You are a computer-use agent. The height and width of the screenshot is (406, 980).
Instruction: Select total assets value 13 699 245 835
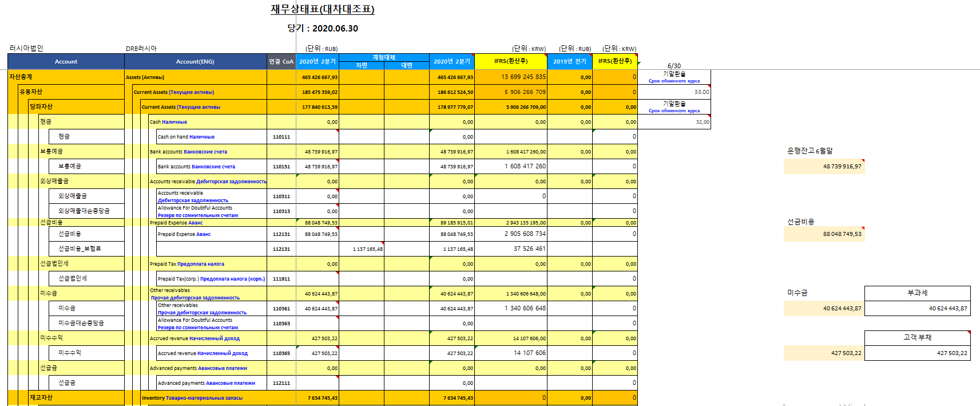point(511,77)
